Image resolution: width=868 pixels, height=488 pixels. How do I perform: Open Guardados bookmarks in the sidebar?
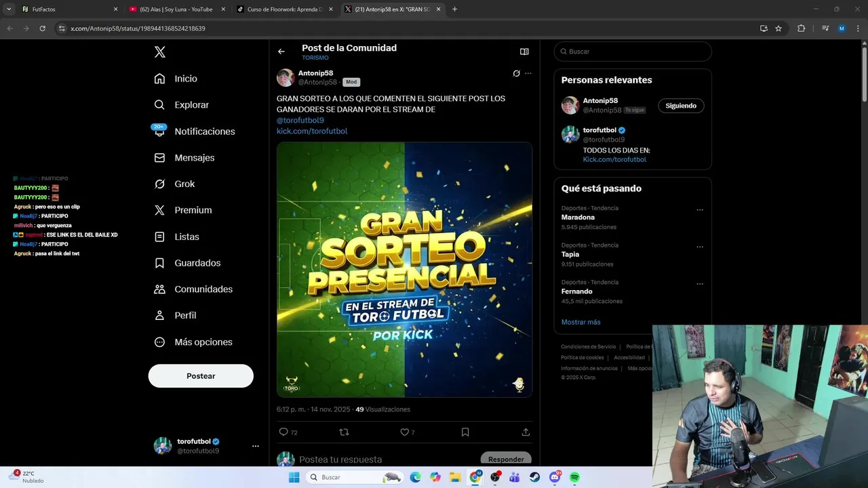(x=187, y=263)
